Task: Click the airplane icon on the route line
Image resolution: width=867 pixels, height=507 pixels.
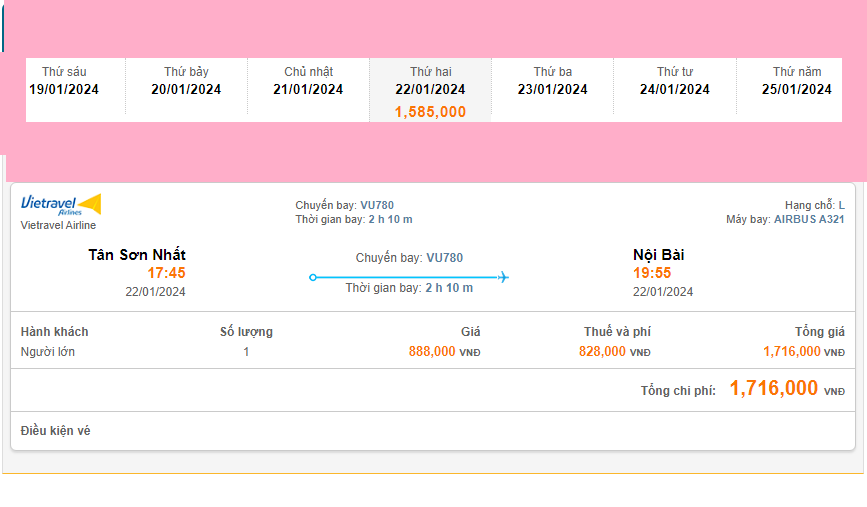Action: [503, 277]
